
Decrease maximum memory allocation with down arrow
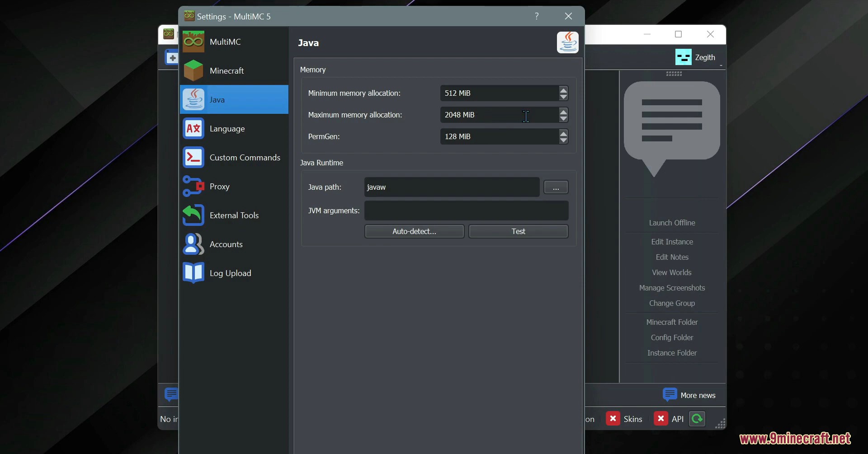(563, 118)
